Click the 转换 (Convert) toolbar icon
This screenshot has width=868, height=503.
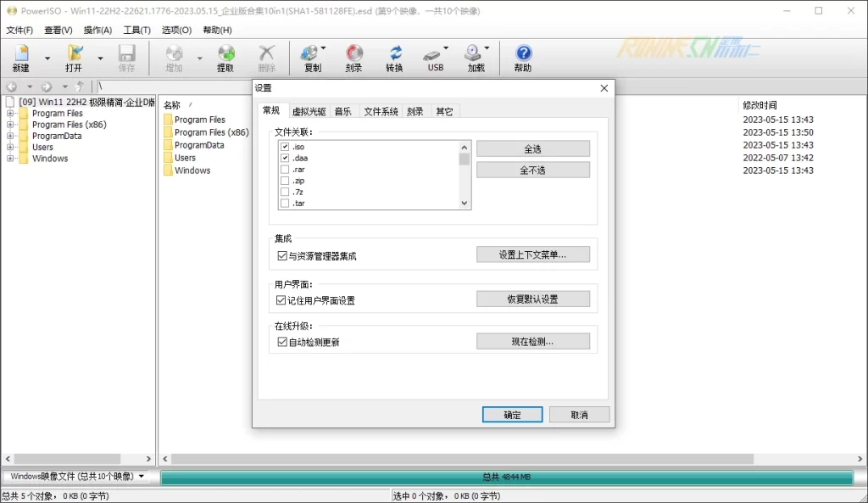pos(394,54)
